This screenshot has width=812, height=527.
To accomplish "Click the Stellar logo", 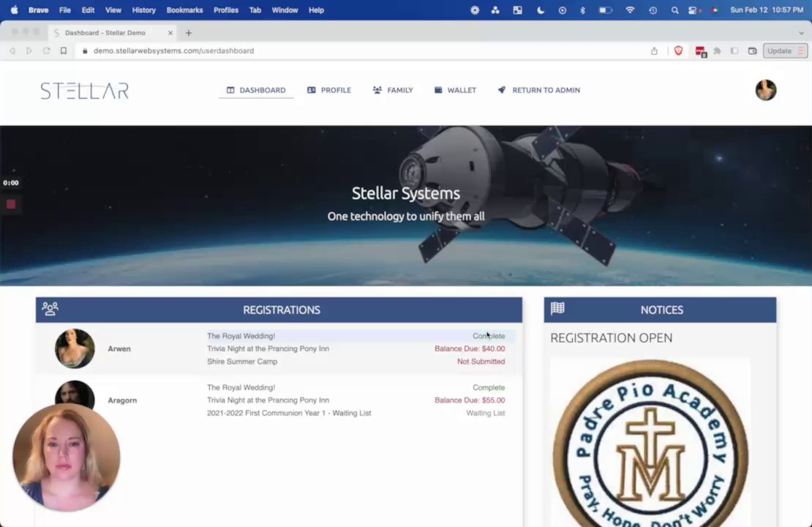I will click(84, 91).
